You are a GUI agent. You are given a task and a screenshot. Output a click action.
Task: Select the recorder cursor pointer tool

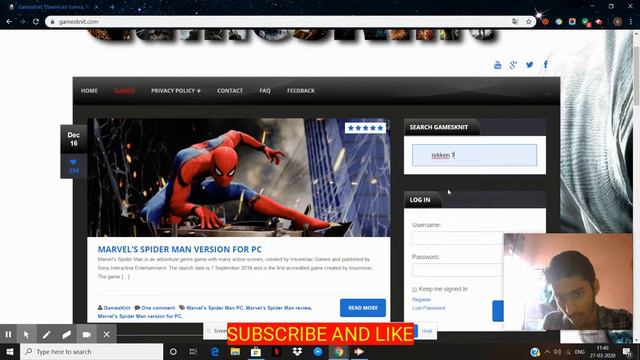point(27,334)
